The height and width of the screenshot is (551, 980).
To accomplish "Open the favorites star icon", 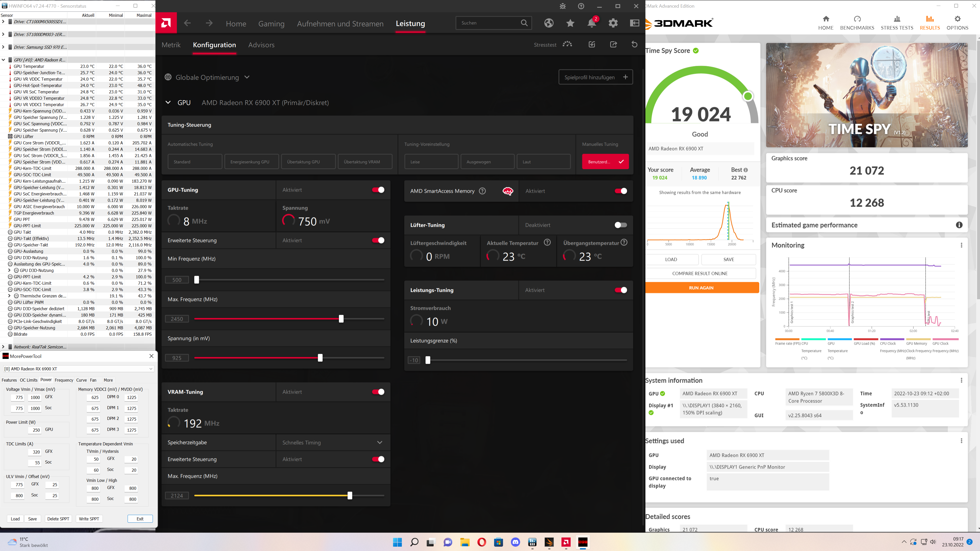I will (570, 23).
